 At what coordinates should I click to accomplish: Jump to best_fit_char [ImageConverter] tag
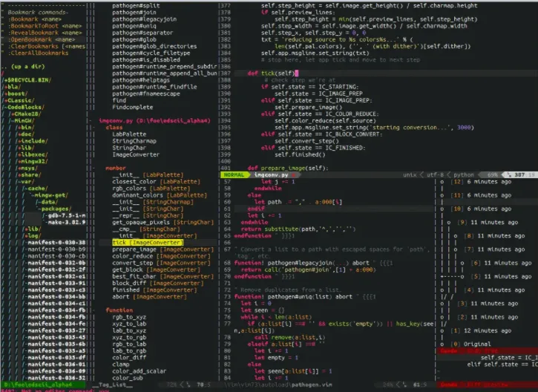pyautogui.click(x=163, y=276)
